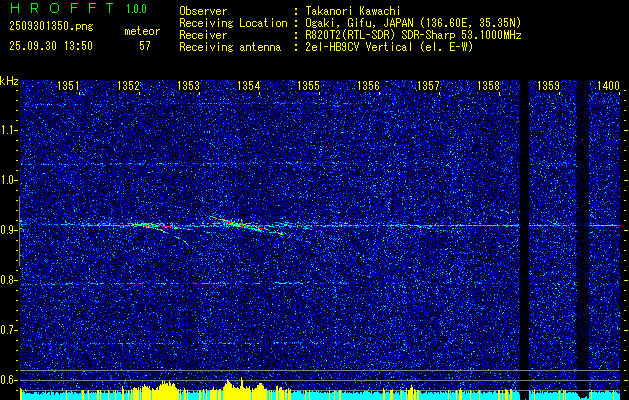The image size is (629, 400).
Task: Click the 0.6 kHz axis label
Action: [8, 380]
